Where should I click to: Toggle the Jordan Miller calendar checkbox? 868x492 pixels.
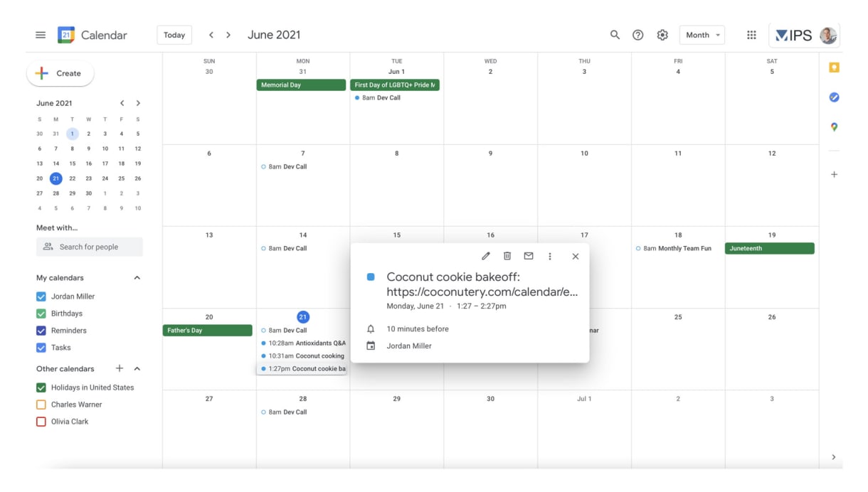coord(41,296)
